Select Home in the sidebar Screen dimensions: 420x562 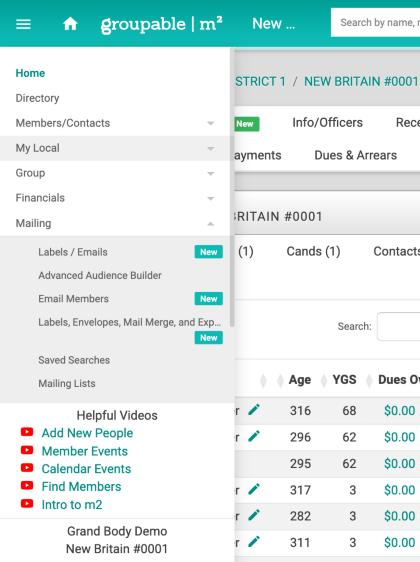coord(30,73)
